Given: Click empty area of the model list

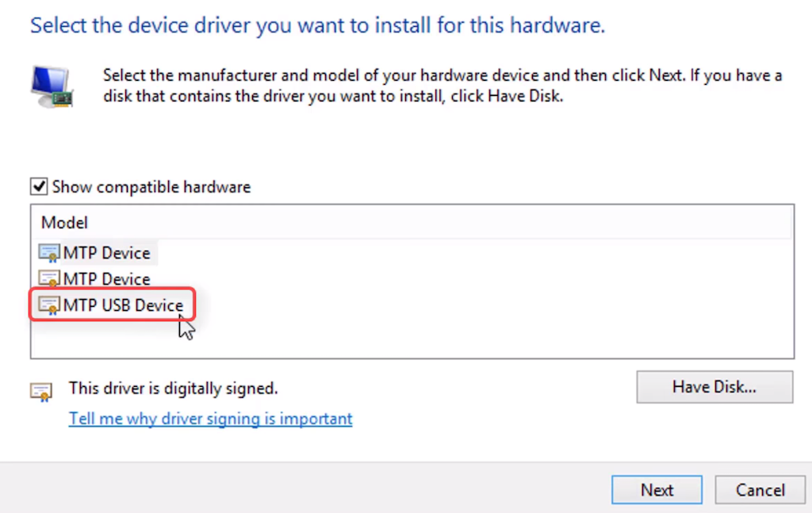Looking at the screenshot, I should click(476, 317).
